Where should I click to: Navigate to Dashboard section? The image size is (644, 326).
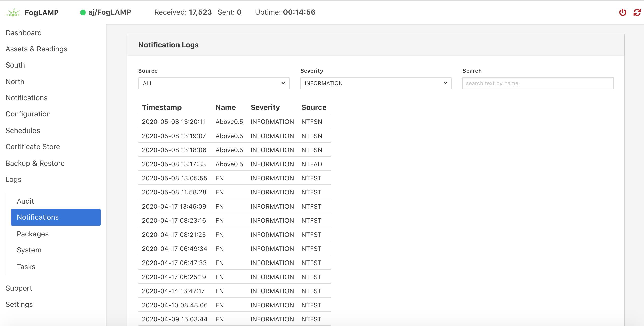pos(24,32)
